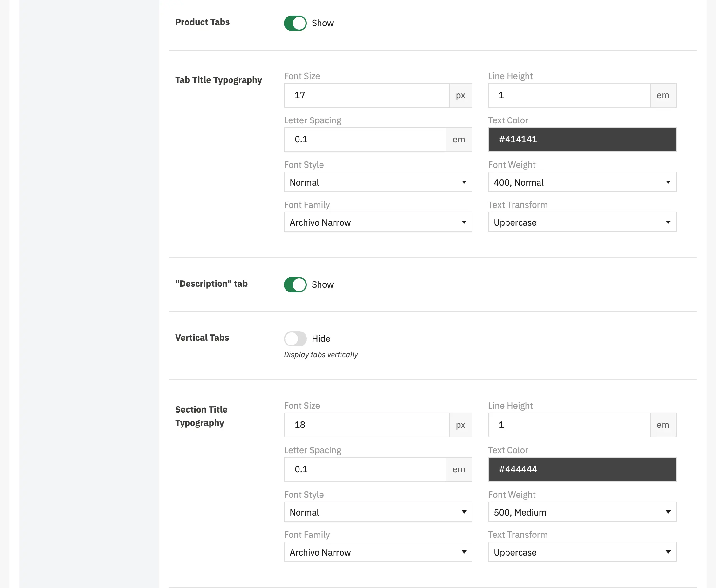This screenshot has height=588, width=716.
Task: Toggle the Product Tabs show switch
Action: click(295, 23)
